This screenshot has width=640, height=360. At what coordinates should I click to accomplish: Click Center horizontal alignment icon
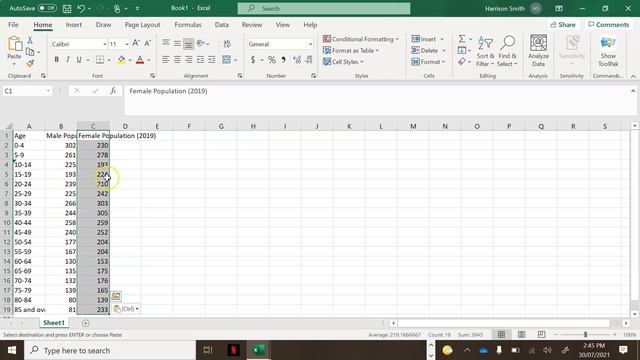coord(177,60)
